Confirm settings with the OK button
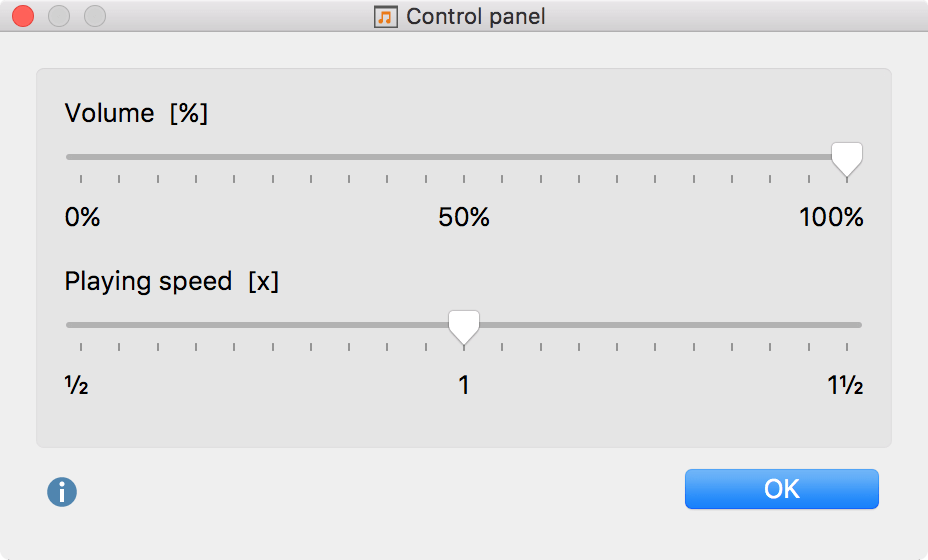This screenshot has height=560, width=928. [781, 489]
